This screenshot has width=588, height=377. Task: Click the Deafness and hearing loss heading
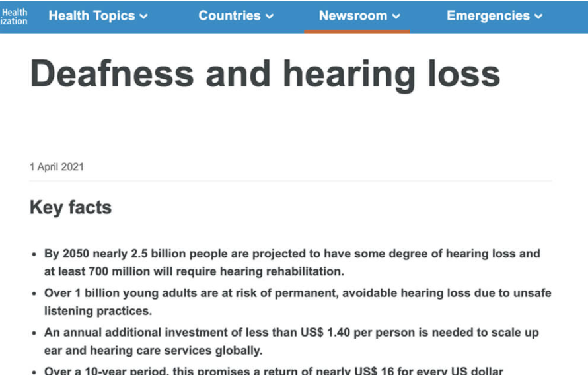(265, 74)
